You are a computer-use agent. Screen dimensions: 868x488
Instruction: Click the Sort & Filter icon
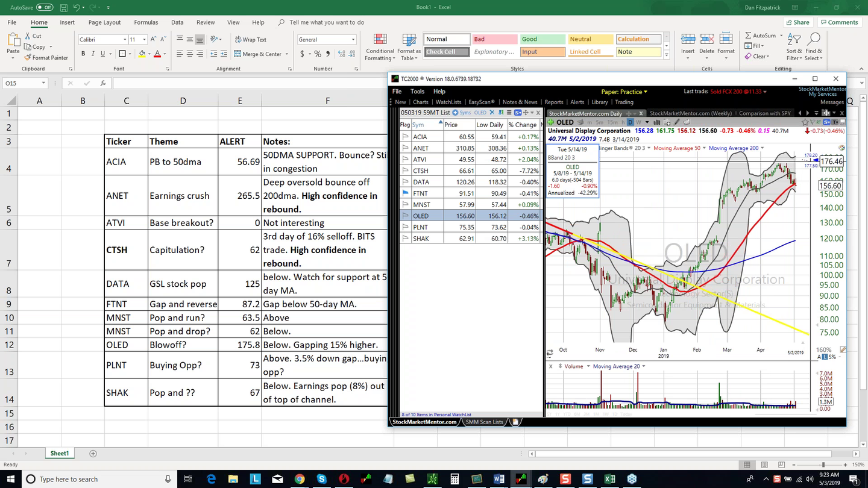(794, 39)
